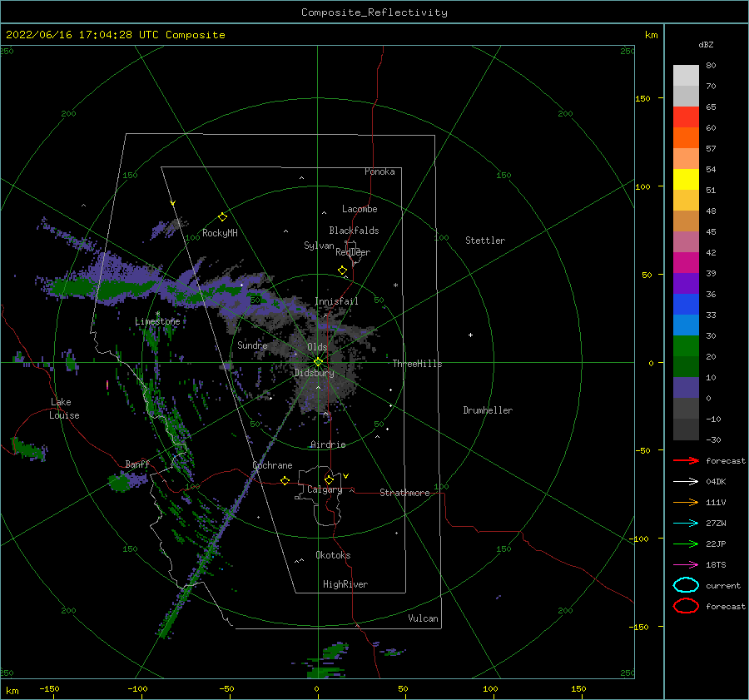Click the Strathmore label
749x700 pixels.
click(x=404, y=493)
